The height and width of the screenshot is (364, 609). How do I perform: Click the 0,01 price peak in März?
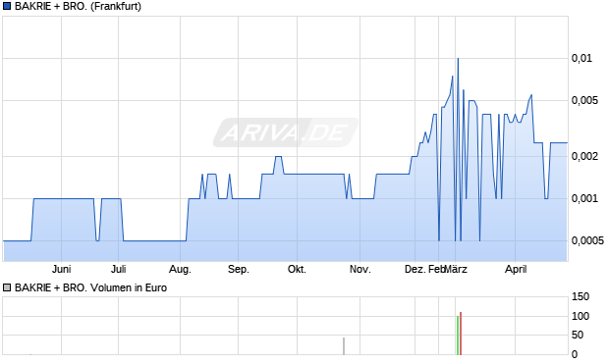click(x=458, y=59)
